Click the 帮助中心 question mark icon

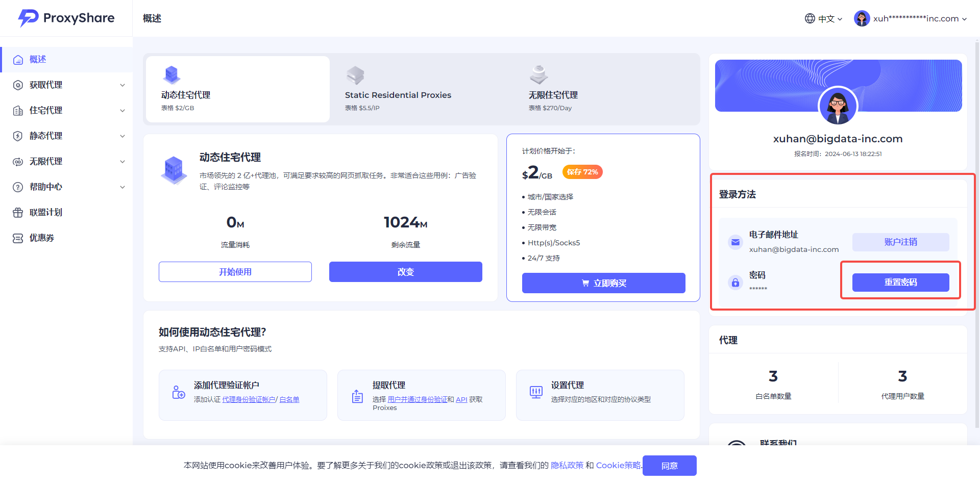[x=18, y=187]
